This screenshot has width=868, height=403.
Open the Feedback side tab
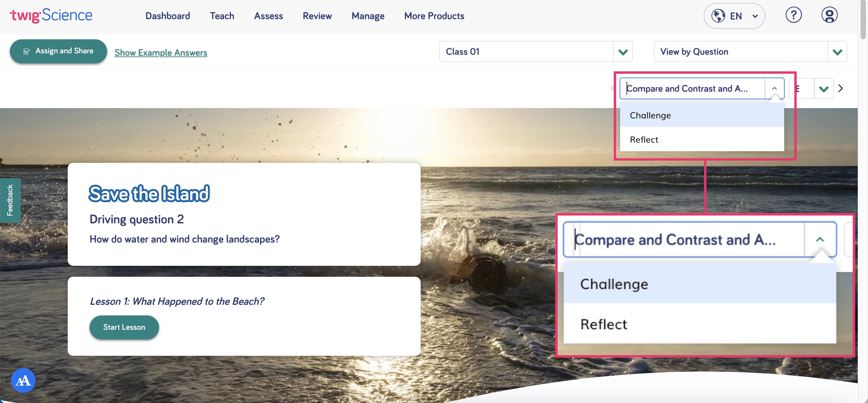coord(10,200)
